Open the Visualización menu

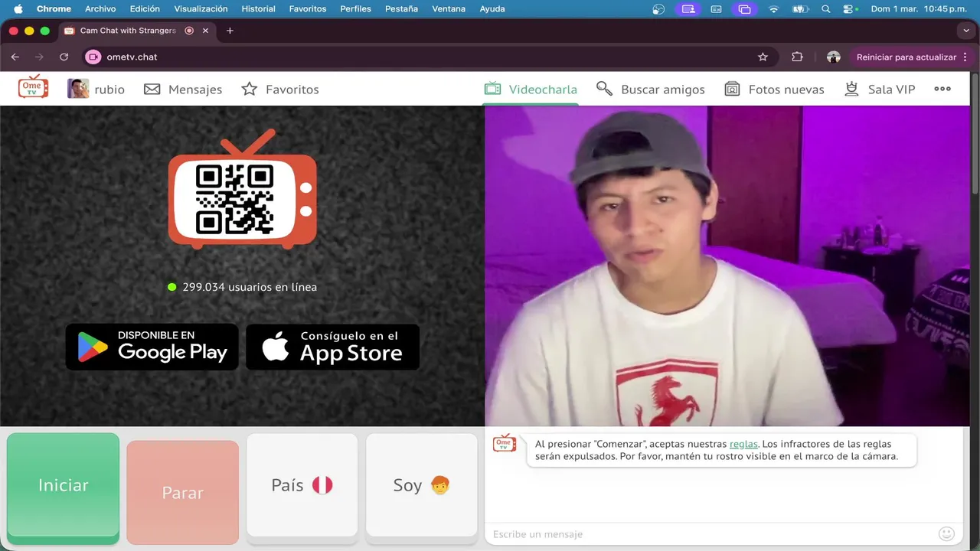(x=201, y=9)
